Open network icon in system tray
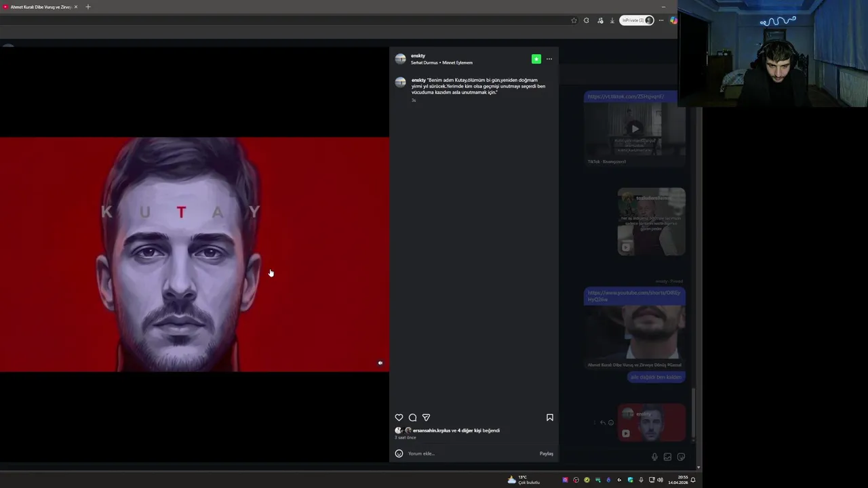The height and width of the screenshot is (488, 868). click(652, 480)
